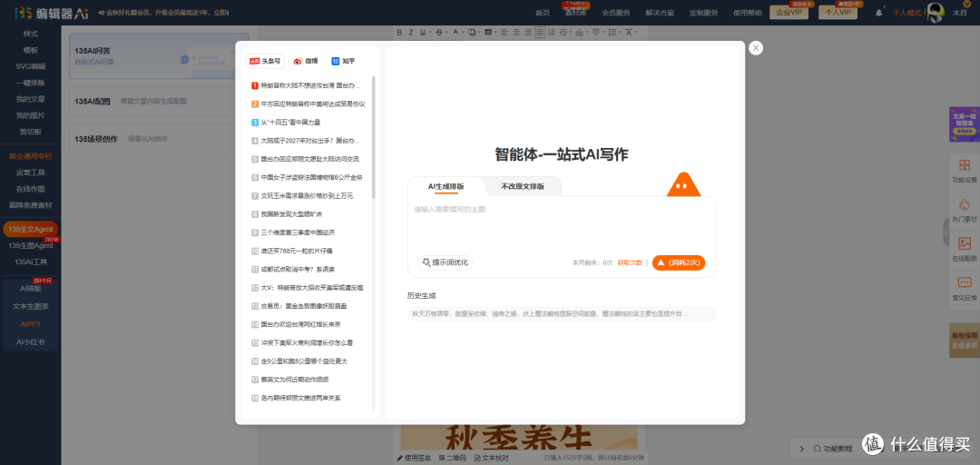This screenshot has height=465, width=980.
Task: Switch to the 头条号 hot-list tab
Action: pyautogui.click(x=265, y=61)
